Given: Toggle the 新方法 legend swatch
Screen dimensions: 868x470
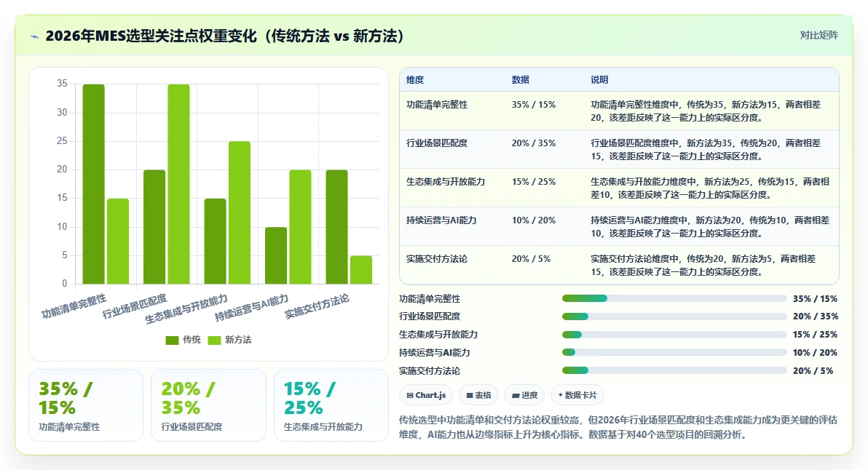Looking at the screenshot, I should [214, 340].
